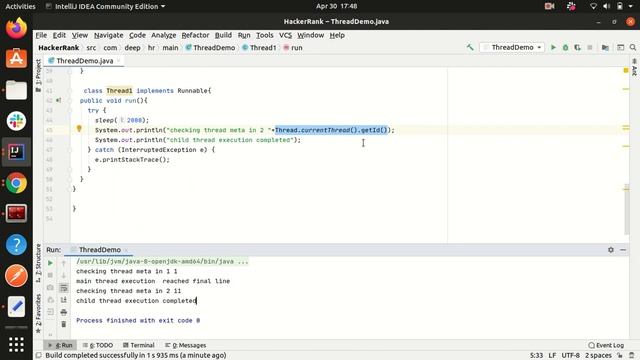Screen dimensions: 640x360
Task: Open the File menu
Action: (x=41, y=35)
